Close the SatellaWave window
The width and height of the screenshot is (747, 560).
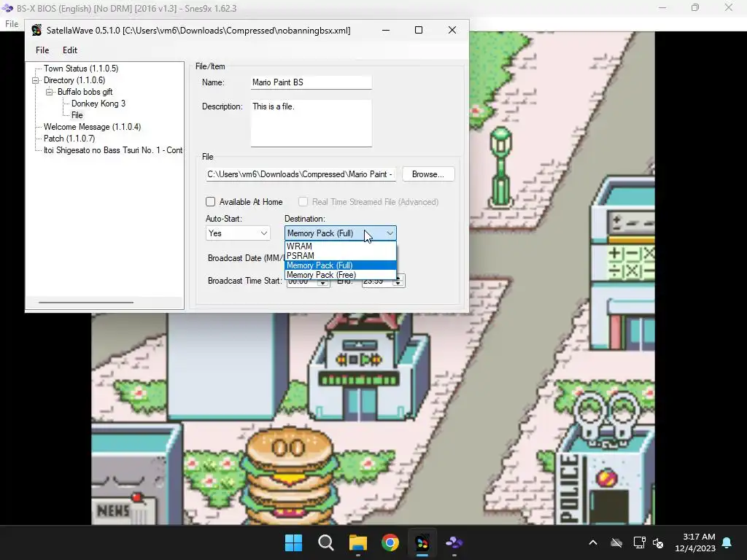452,30
